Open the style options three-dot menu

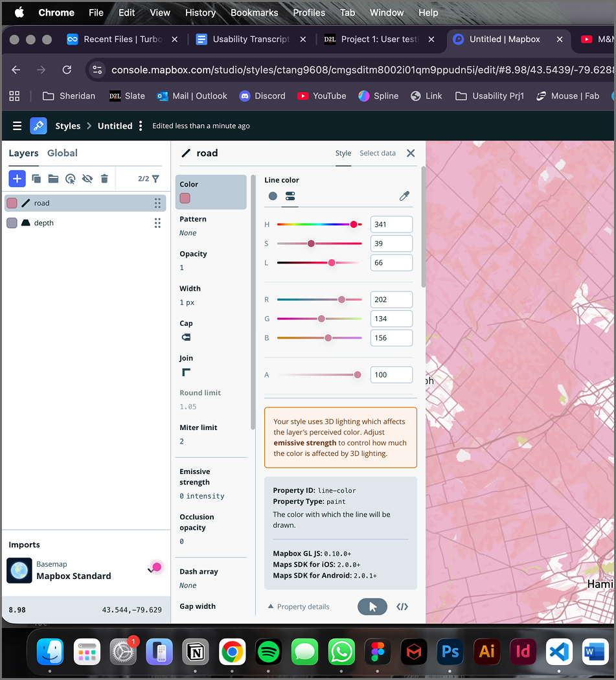pos(141,126)
